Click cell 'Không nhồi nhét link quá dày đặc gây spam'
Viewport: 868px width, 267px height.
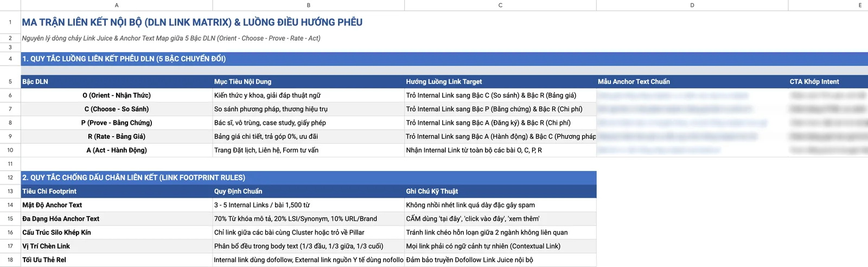click(x=500, y=205)
